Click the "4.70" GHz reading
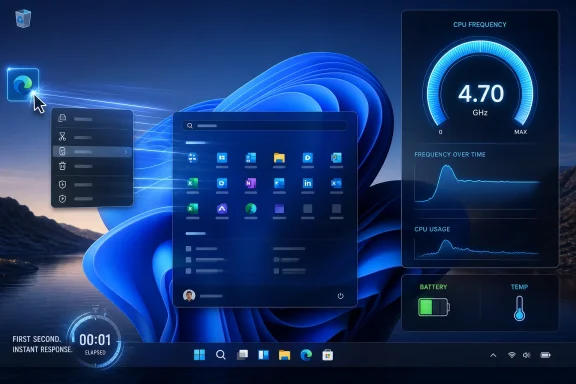Screen dimensions: 576x384 (480, 94)
